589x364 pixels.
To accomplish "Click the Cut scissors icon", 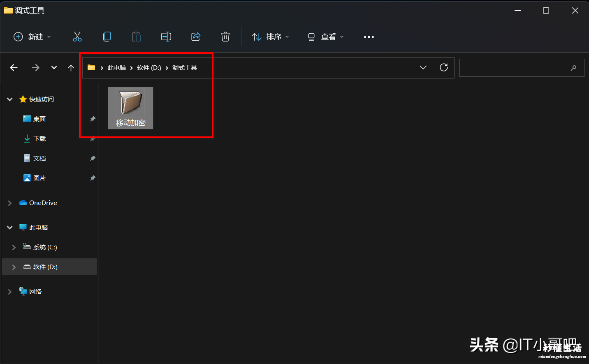I will click(77, 37).
